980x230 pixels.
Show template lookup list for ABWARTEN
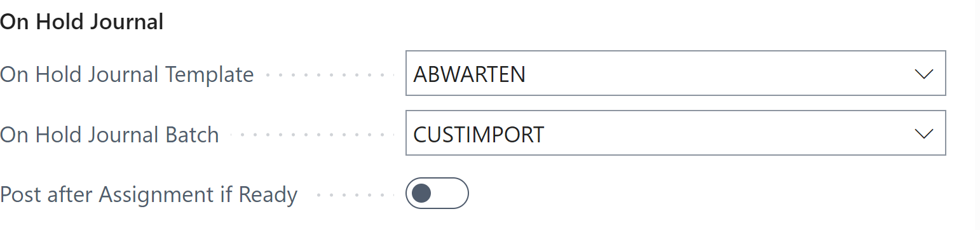(923, 74)
